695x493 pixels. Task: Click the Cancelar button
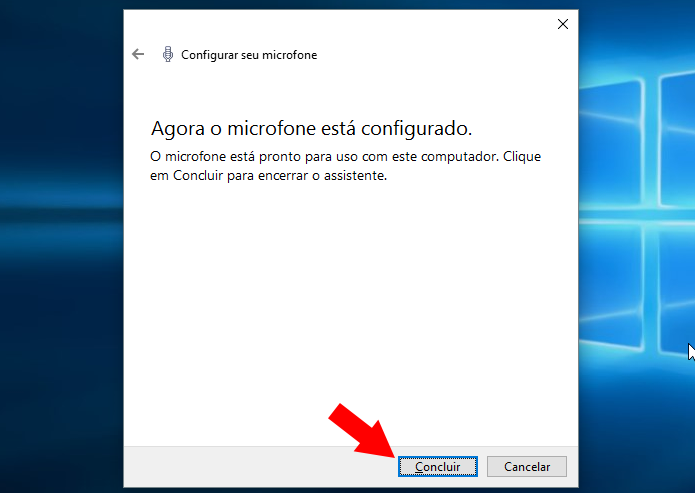coord(527,466)
